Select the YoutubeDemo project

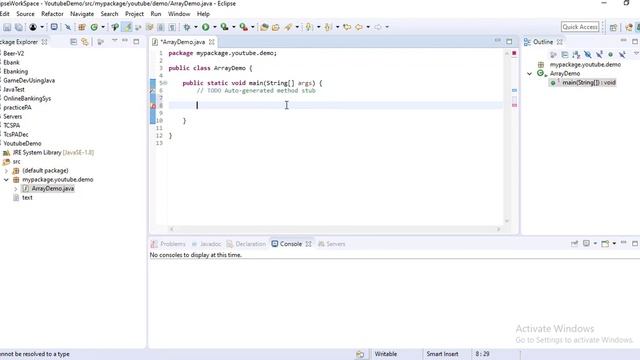click(x=22, y=144)
